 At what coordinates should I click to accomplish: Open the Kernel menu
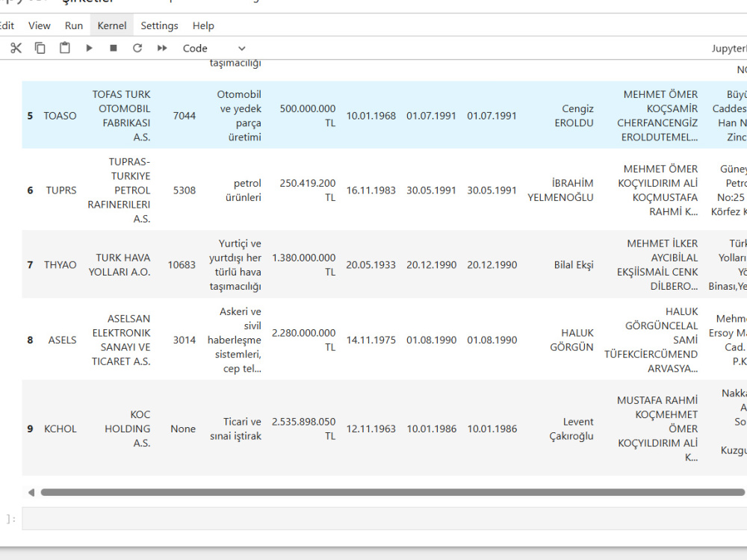point(112,25)
